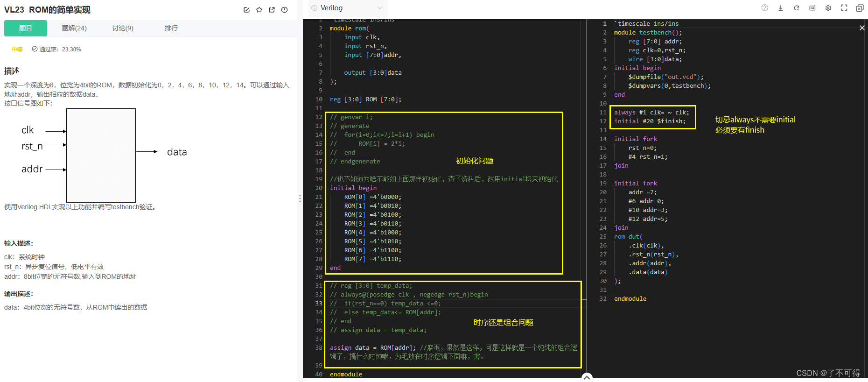Click the 'input [7:0]addr,' line
This screenshot has width=868, height=382.
(x=372, y=55)
